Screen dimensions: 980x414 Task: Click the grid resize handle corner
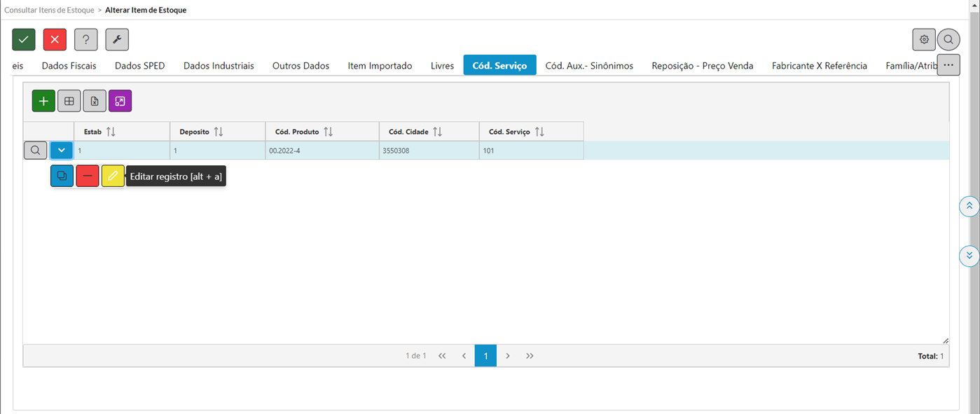(946, 340)
